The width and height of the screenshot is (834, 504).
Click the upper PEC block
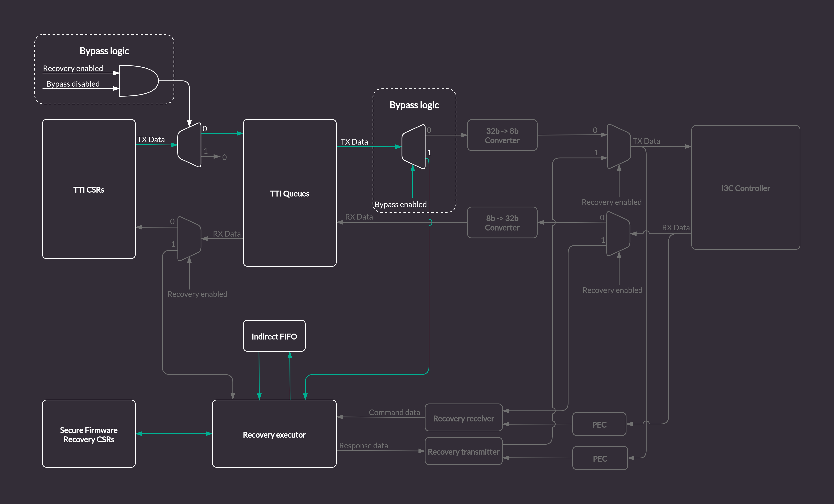click(599, 424)
